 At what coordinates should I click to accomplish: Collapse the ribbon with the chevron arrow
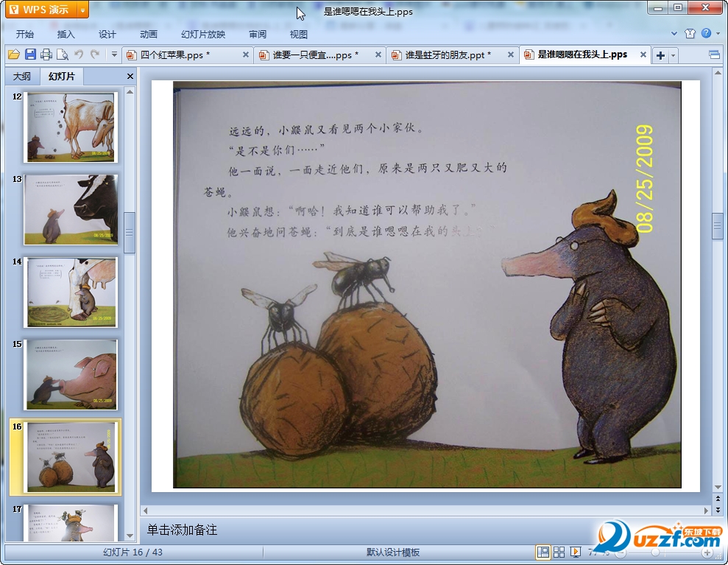[674, 33]
